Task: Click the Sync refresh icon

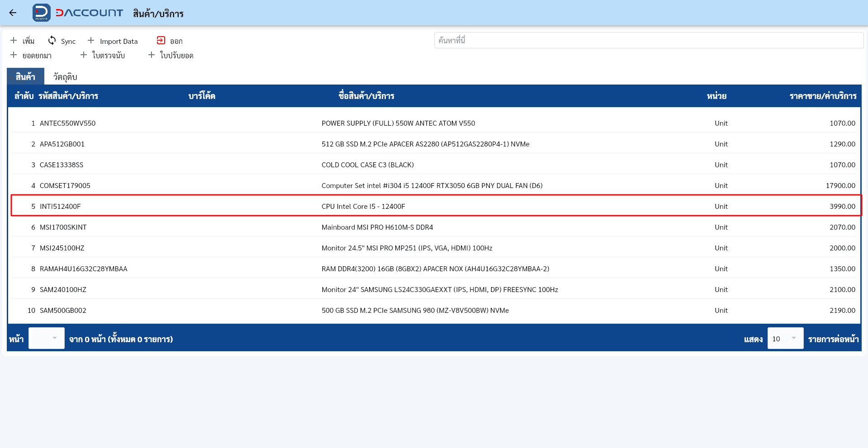Action: [x=52, y=41]
